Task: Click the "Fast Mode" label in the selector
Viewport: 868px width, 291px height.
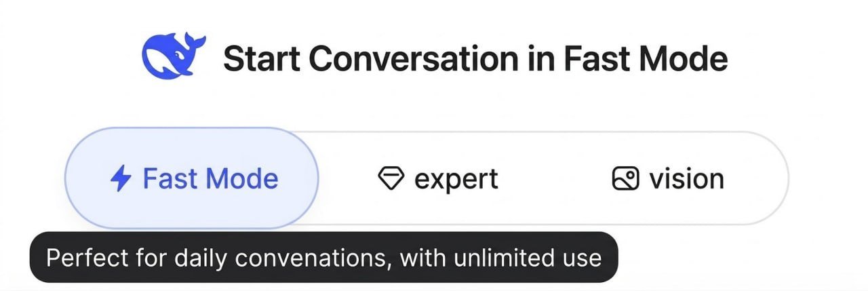Action: point(210,179)
